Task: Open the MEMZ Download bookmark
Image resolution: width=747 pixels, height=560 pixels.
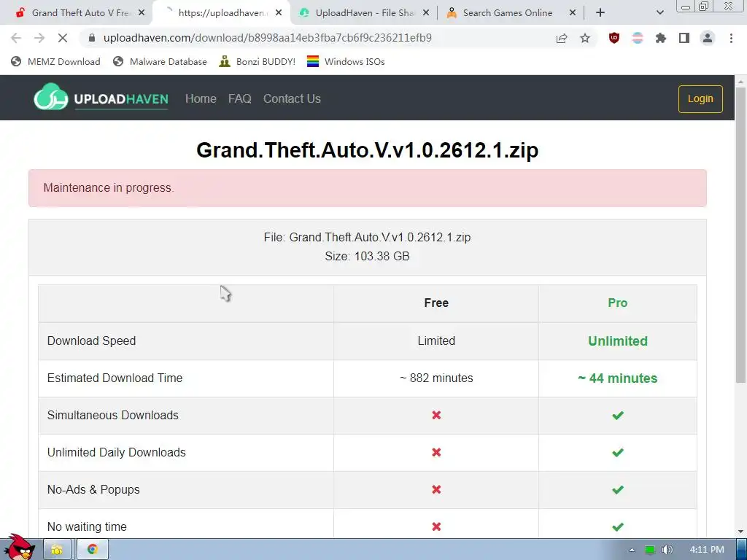Action: click(x=55, y=61)
